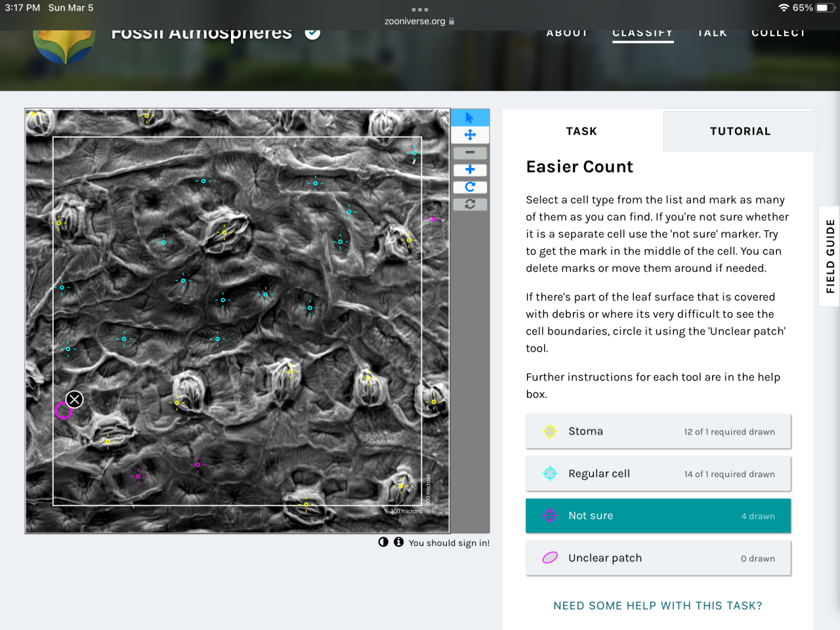Tap the battery status icon
Screen dimensions: 840x630
(x=826, y=8)
